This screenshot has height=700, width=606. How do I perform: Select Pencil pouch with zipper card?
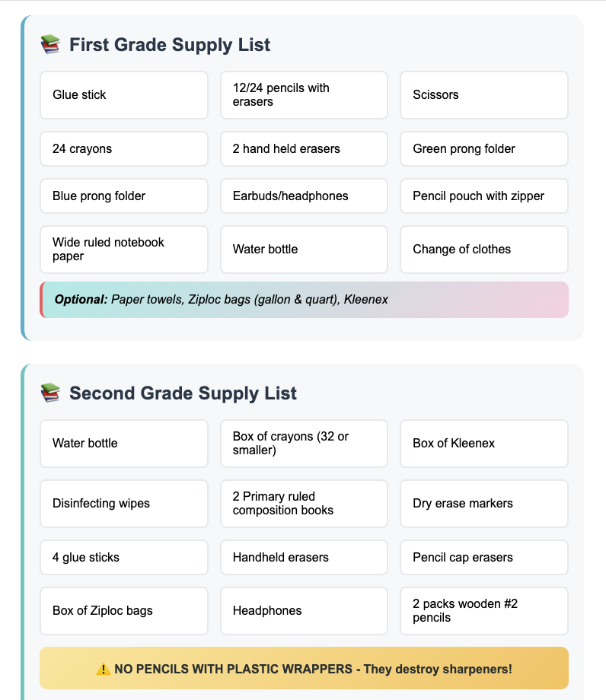(484, 196)
